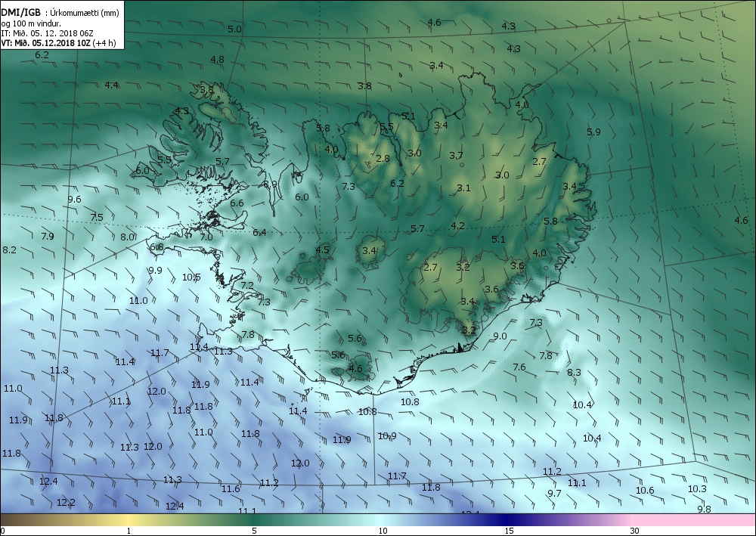
Task: Click the '1' tick label on the color scale
Action: 129,531
